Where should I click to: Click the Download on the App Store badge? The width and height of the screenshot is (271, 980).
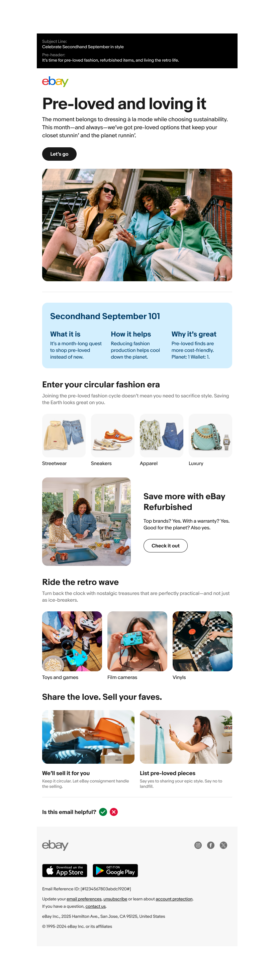[x=65, y=871]
